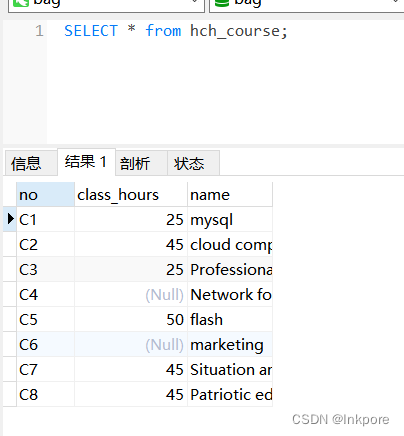Select the C4 cell
The image size is (404, 436).
click(x=45, y=294)
